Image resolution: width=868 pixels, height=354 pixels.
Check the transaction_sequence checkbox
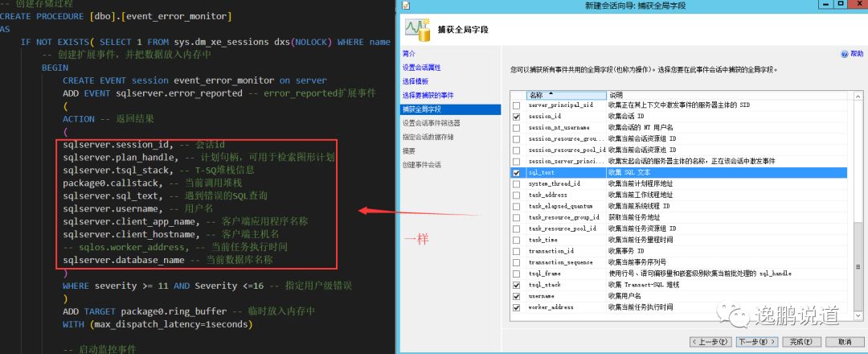pos(517,262)
